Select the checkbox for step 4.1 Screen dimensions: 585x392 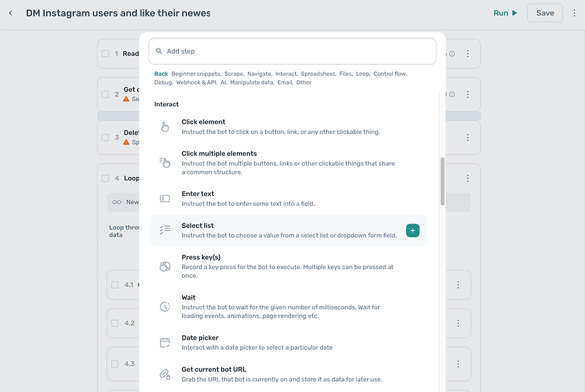(115, 285)
